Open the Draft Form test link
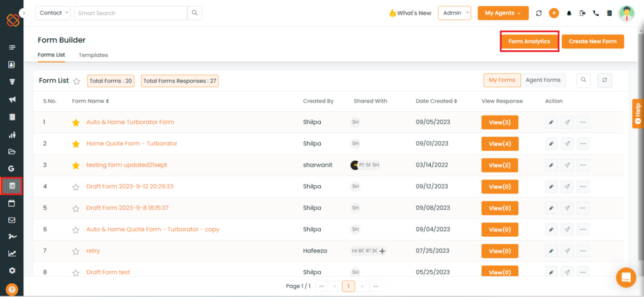 click(x=108, y=273)
